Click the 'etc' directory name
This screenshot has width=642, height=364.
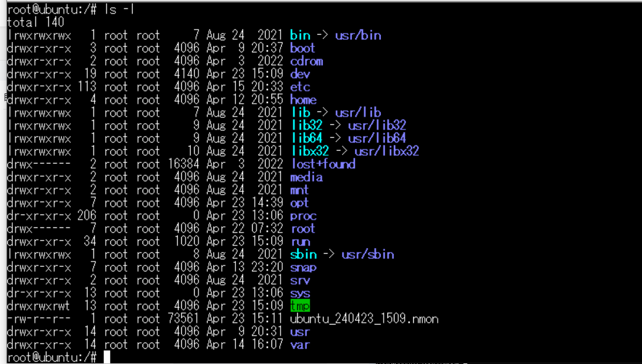click(300, 87)
